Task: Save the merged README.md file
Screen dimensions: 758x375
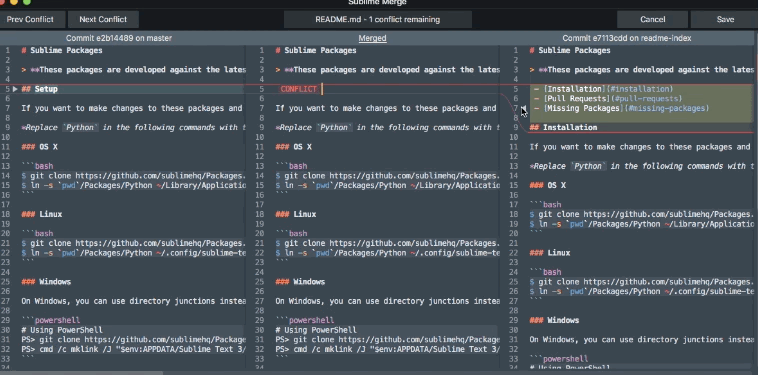Action: [x=725, y=19]
